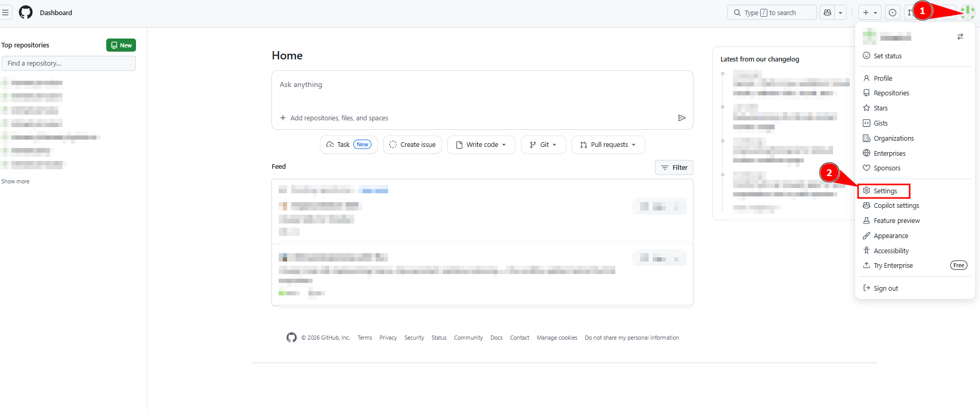Click the GitHub logo in the footer
Screen dimensions: 980x410
click(291, 338)
